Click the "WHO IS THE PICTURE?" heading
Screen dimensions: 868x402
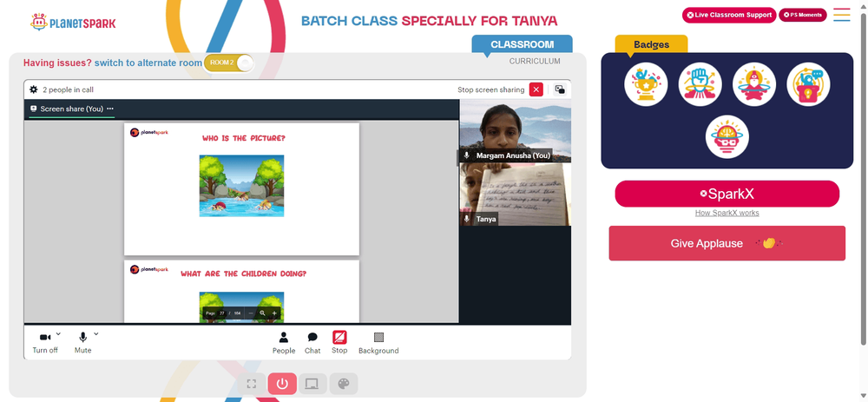[x=244, y=138]
